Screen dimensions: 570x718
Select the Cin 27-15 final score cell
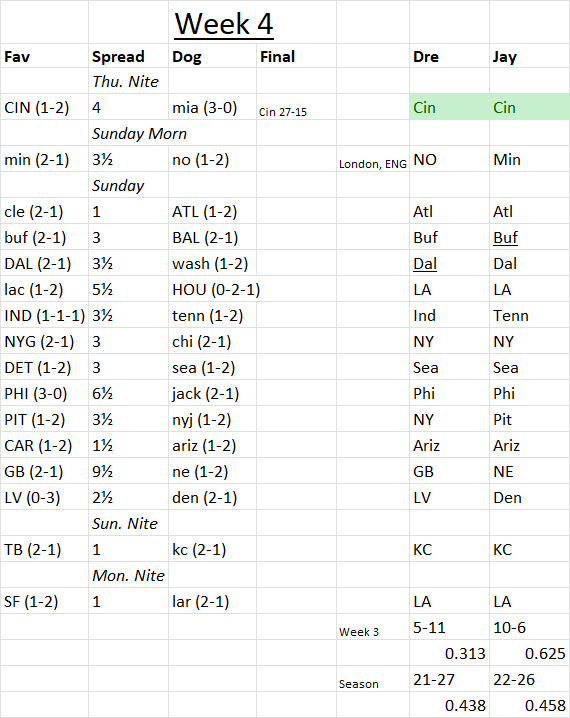click(296, 108)
